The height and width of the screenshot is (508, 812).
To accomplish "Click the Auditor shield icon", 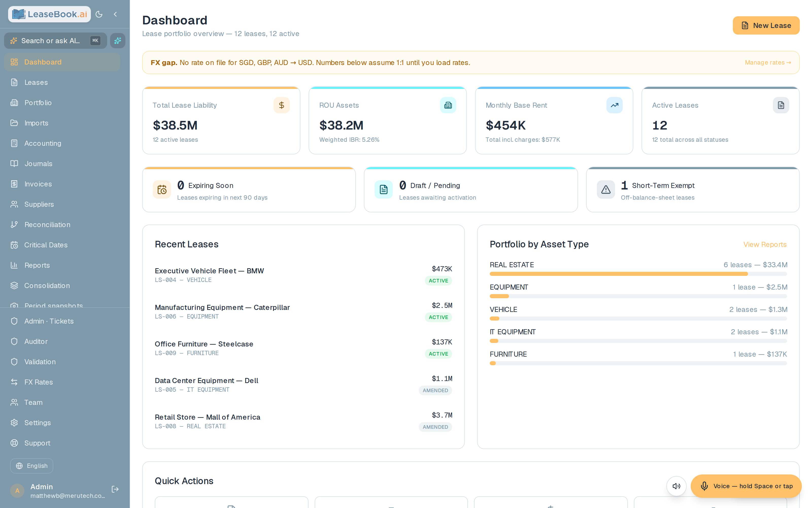I will pyautogui.click(x=14, y=341).
